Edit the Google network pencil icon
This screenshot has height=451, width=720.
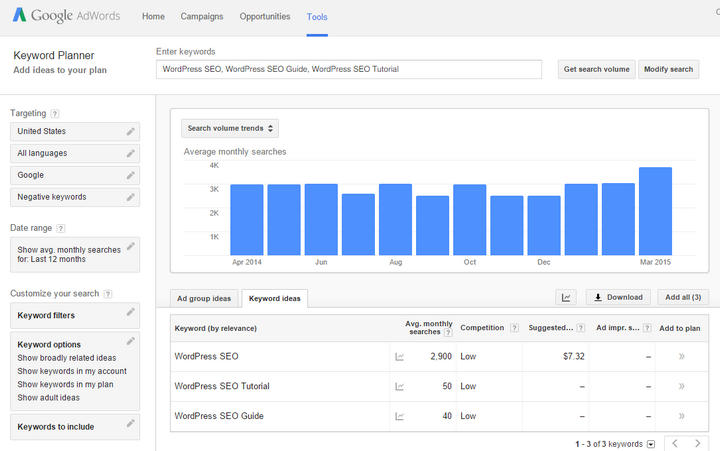tap(130, 175)
